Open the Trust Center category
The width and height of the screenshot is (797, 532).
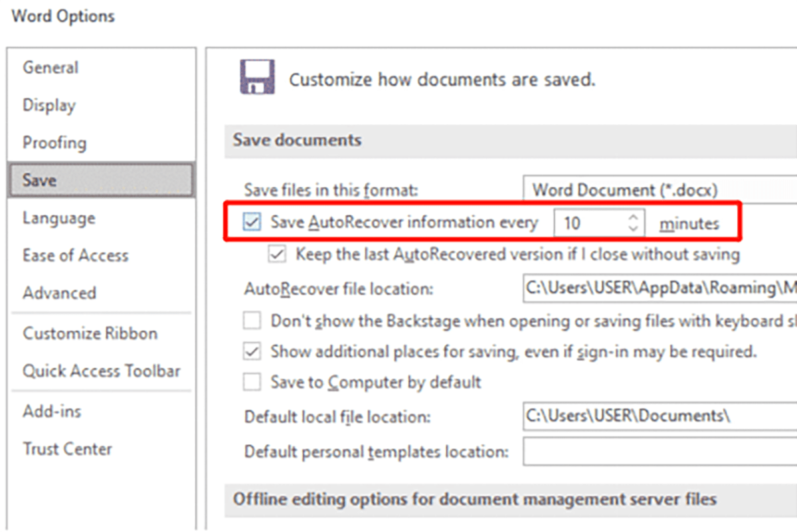tap(67, 449)
